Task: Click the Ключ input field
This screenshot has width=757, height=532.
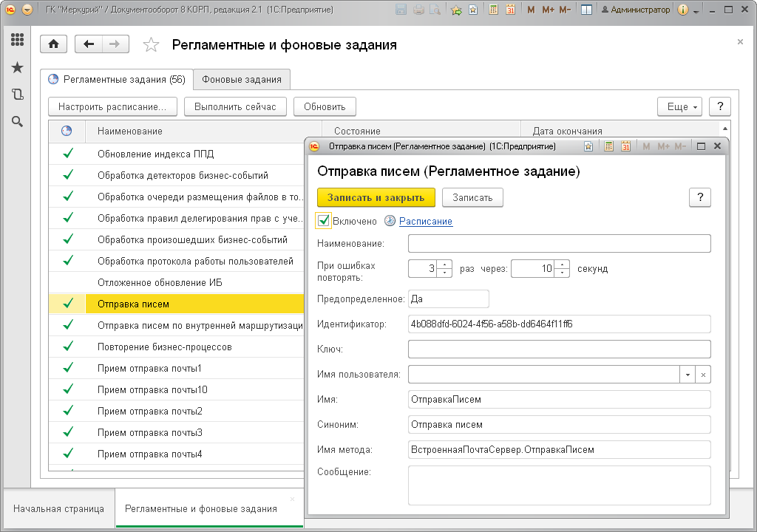Action: tap(559, 349)
